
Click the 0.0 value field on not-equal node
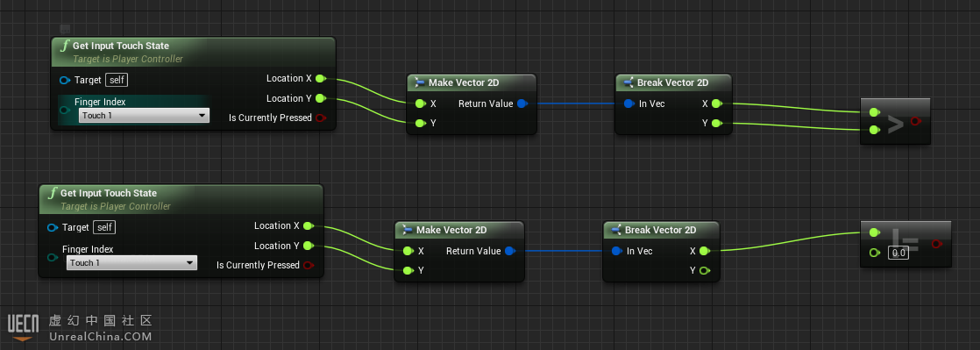coord(898,254)
